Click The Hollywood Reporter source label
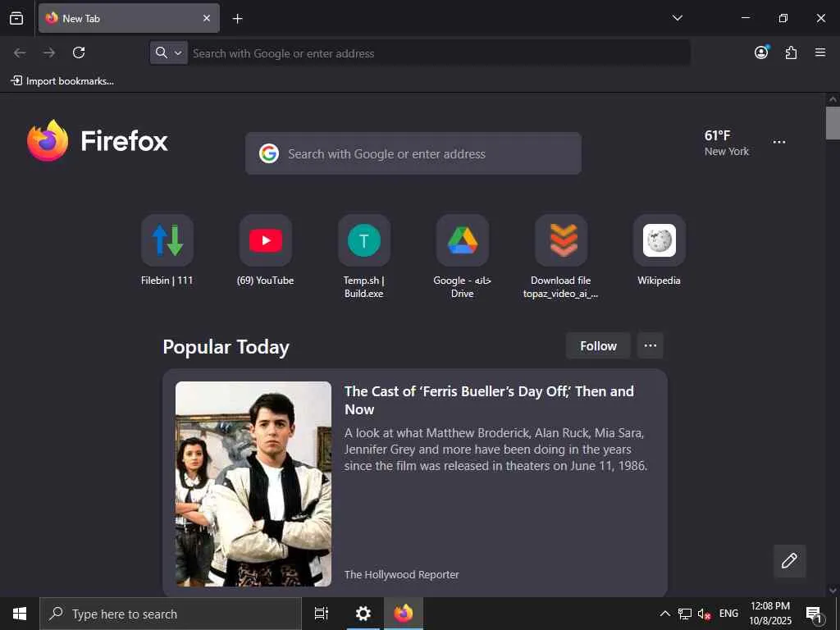The image size is (840, 630). point(401,574)
